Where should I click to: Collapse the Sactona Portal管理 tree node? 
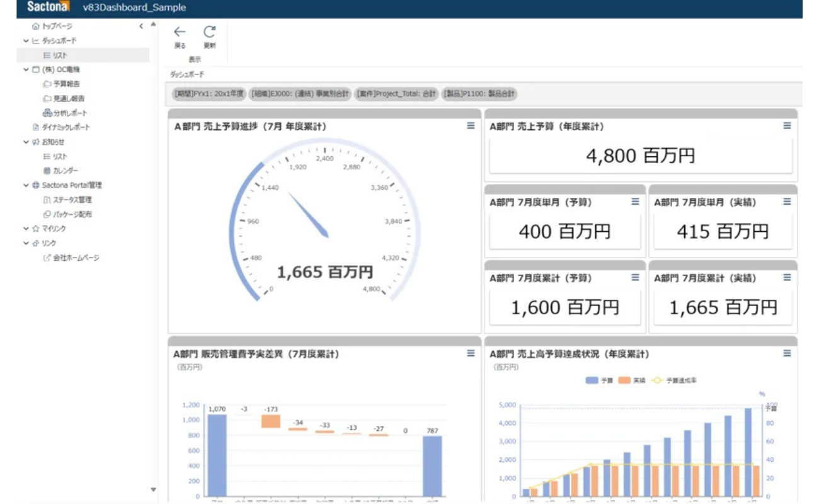tap(26, 186)
